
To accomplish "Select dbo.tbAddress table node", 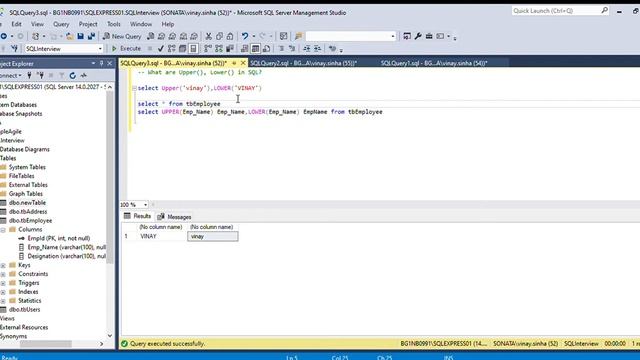I will point(28,212).
